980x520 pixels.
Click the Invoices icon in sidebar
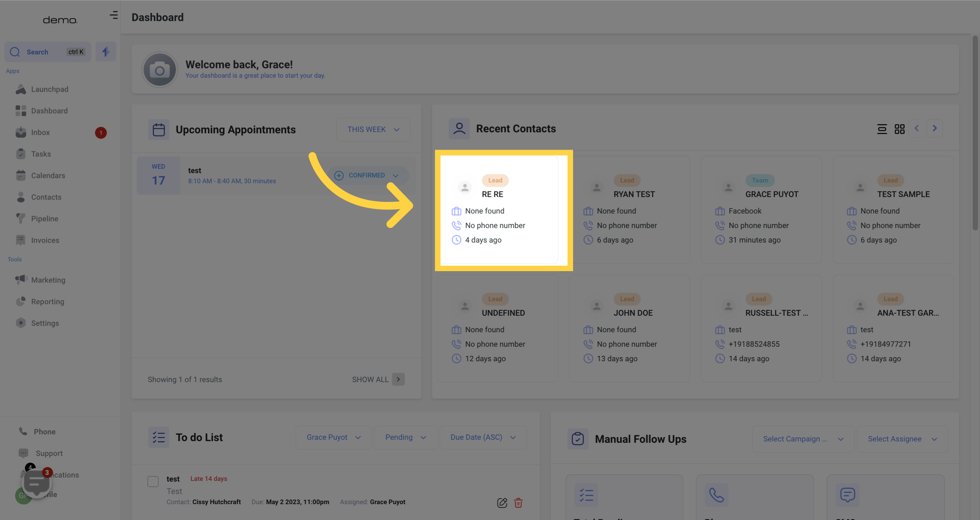pyautogui.click(x=21, y=240)
